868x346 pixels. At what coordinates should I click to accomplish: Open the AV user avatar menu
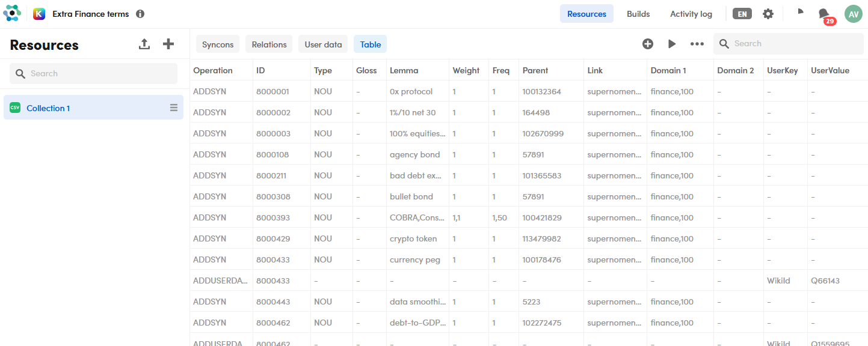coord(853,14)
